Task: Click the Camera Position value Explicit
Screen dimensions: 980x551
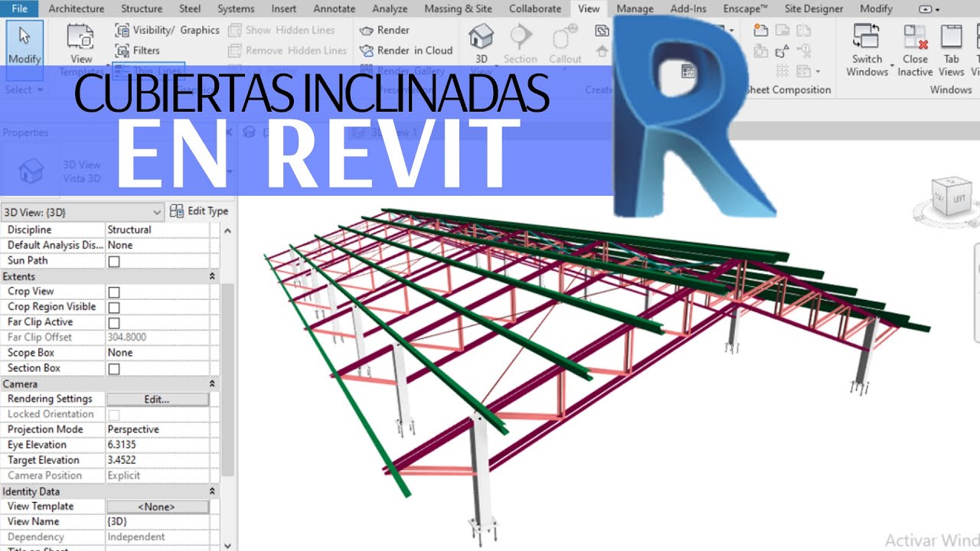Action: [x=157, y=475]
